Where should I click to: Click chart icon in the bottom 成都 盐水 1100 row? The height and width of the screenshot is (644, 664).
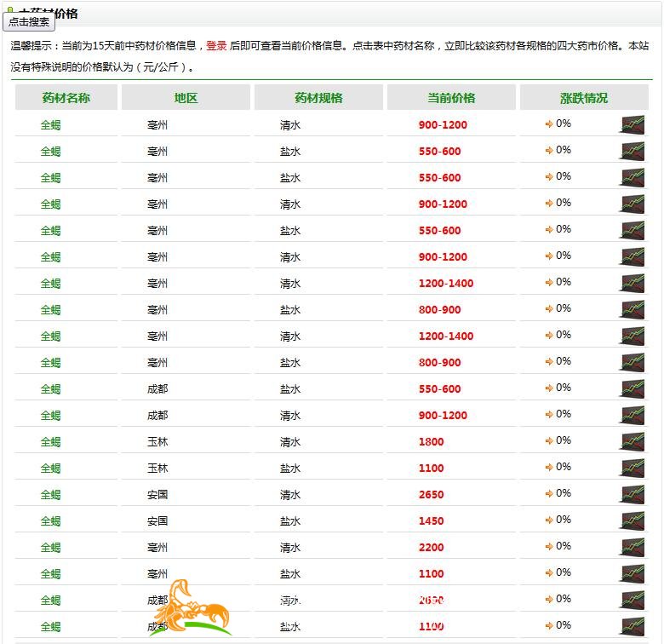coord(633,626)
